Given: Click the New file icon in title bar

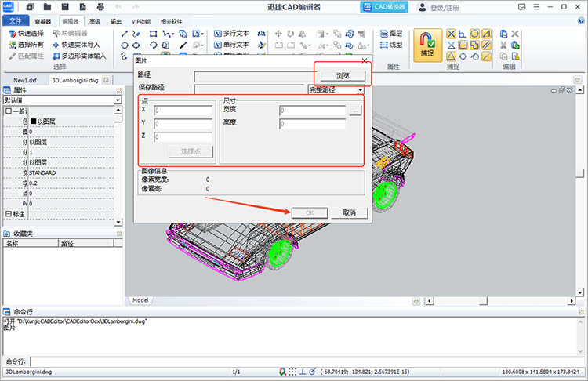Looking at the screenshot, I should click(30, 7).
